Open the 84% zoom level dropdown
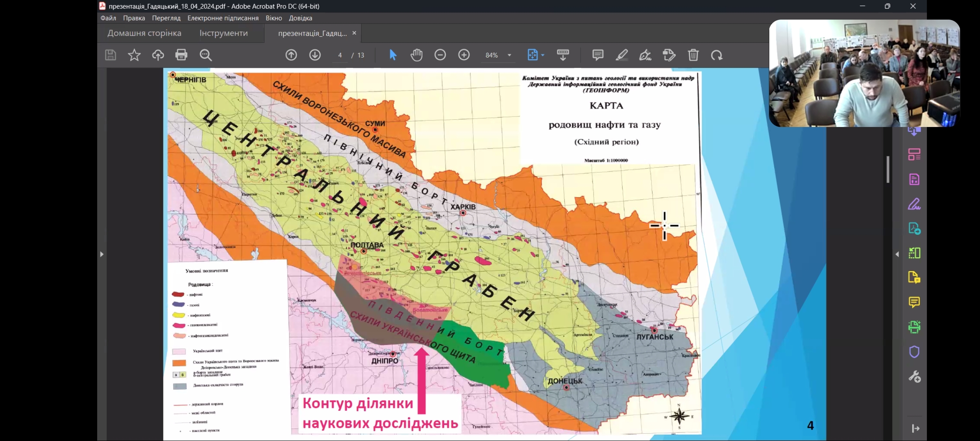This screenshot has height=441, width=980. (509, 55)
